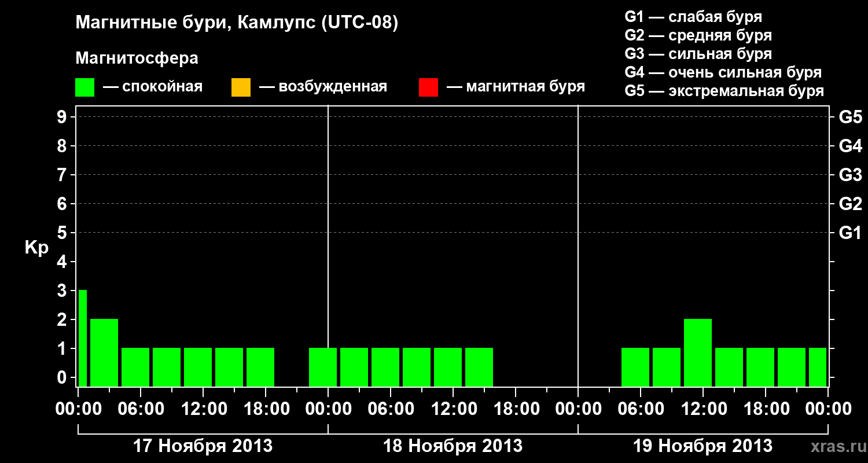Click the 'G3 — сильная буря' legend line
This screenshot has height=463, width=868.
click(x=698, y=54)
